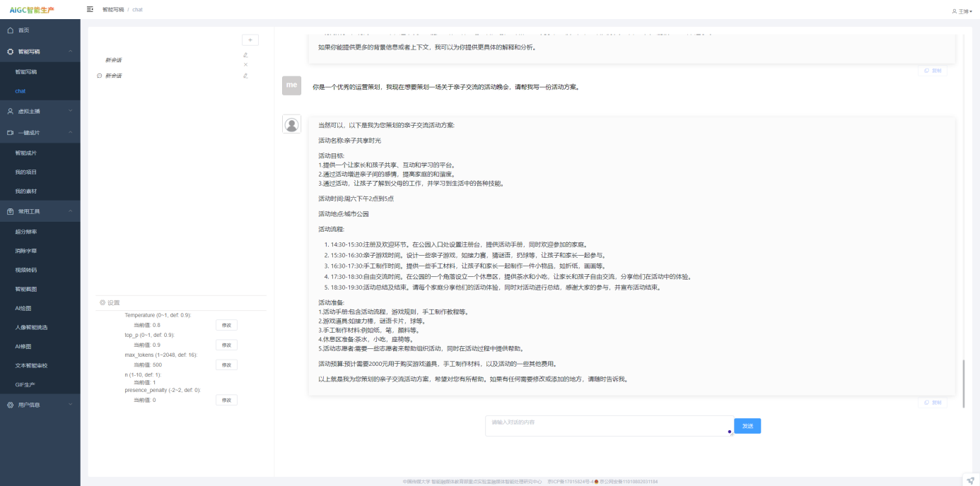
Task: Expand the 用户信息 sidebar section
Action: [x=70, y=405]
